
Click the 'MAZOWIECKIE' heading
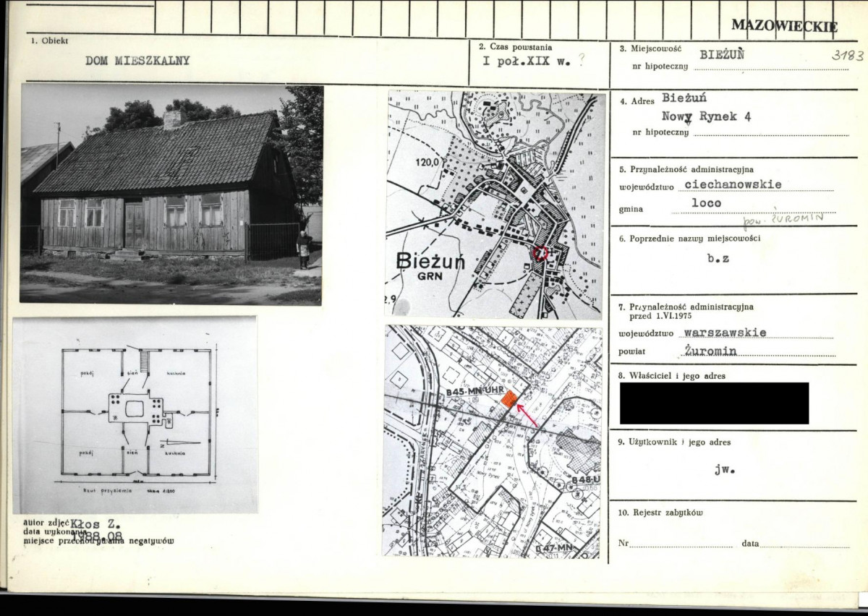[785, 27]
